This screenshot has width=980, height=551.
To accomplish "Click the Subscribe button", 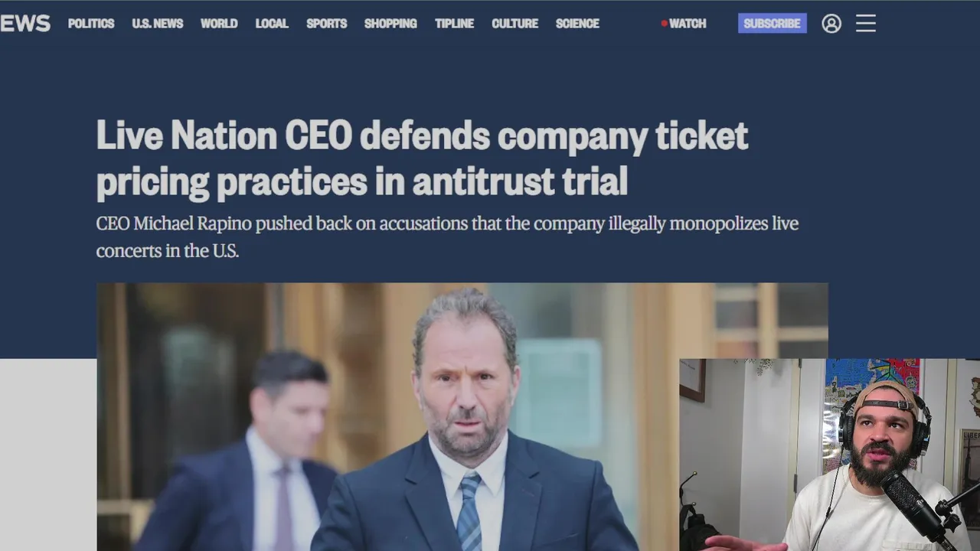I will pyautogui.click(x=772, y=24).
